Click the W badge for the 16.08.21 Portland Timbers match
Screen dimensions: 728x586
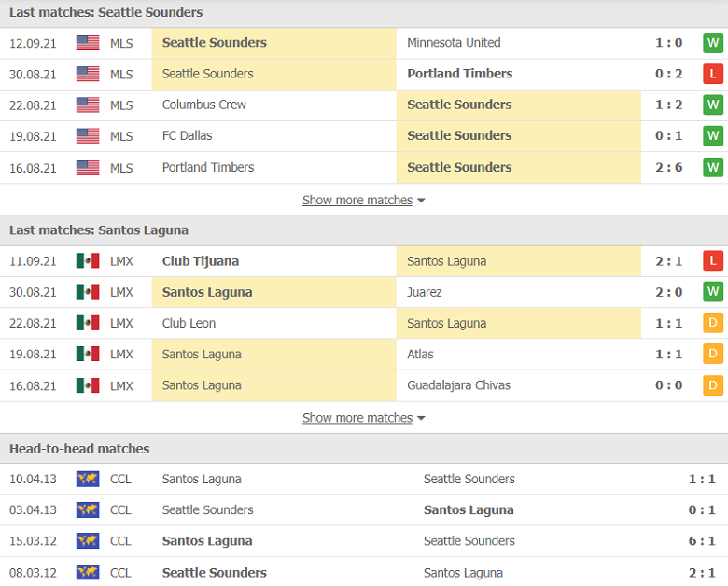713,167
